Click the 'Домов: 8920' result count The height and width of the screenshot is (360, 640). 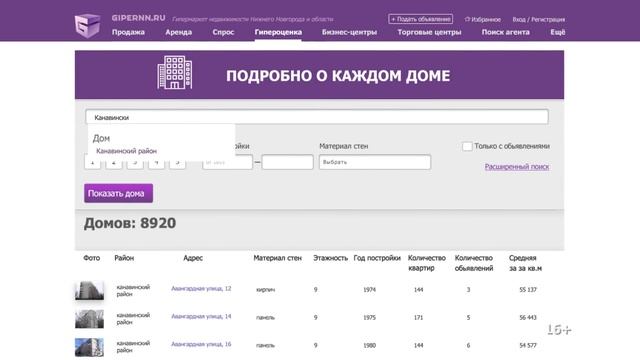tap(130, 223)
